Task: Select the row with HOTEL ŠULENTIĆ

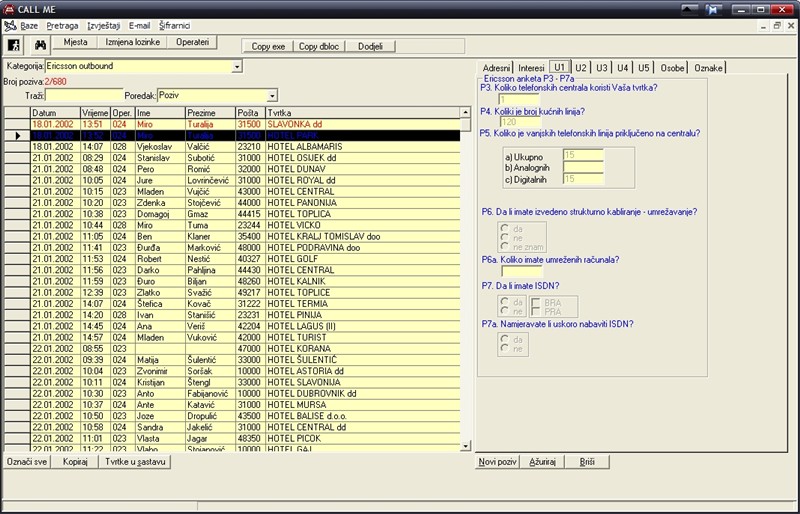Action: coord(232,360)
